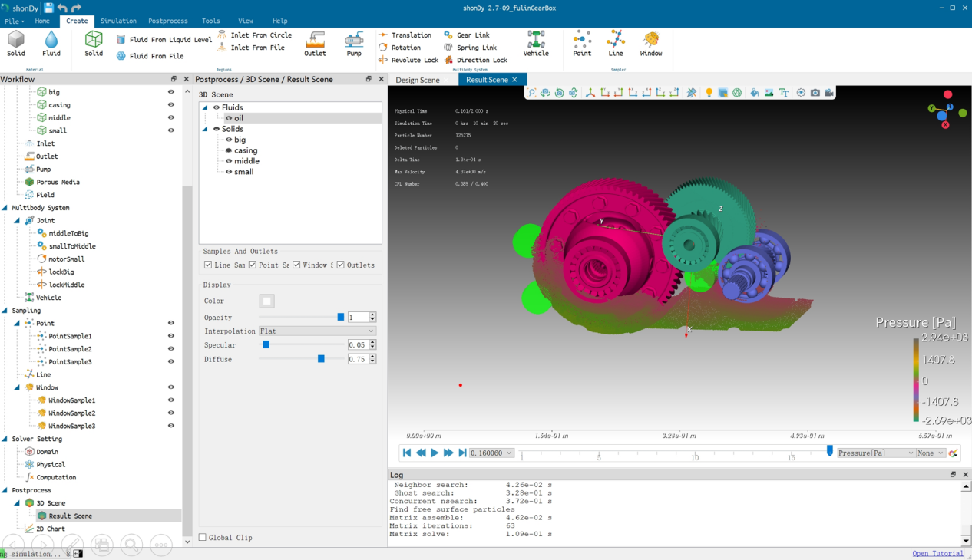Toggle visibility of WindowSample2
972x560 pixels.
point(171,413)
